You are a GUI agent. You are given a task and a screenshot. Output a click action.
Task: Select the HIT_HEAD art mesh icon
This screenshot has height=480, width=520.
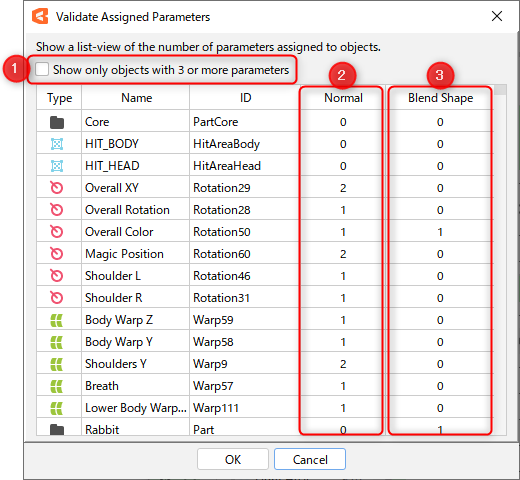[x=57, y=166]
